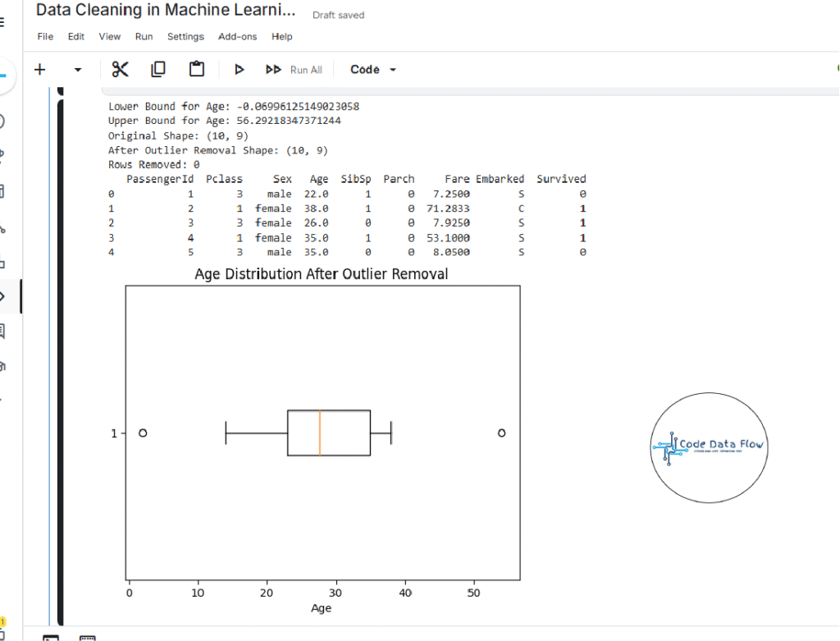Open the Edit menu

[x=76, y=36]
